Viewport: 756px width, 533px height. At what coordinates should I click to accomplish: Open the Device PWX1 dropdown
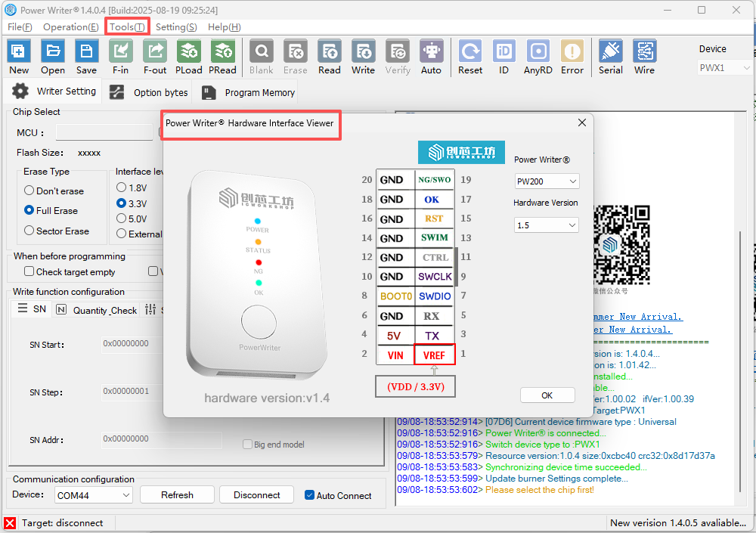click(x=724, y=68)
